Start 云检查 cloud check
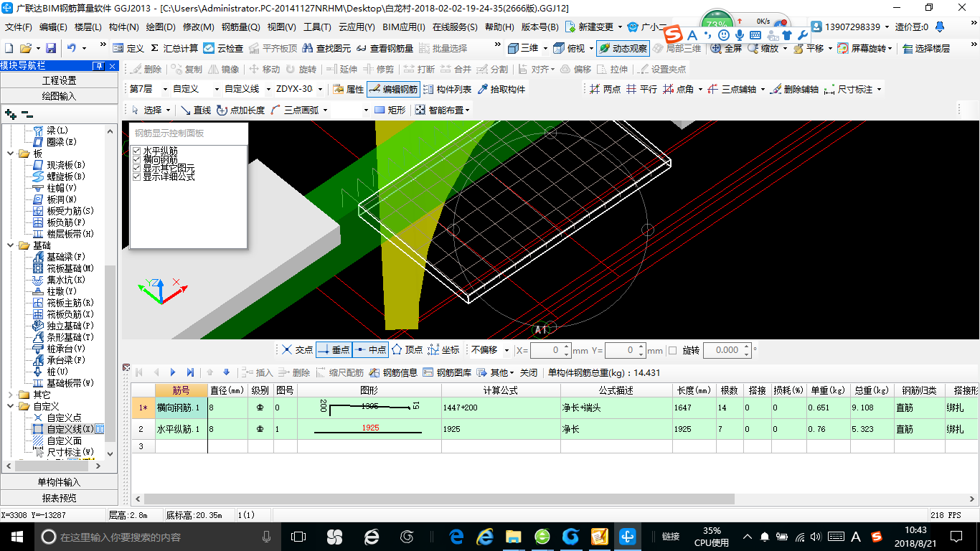The width and height of the screenshot is (980, 551). pyautogui.click(x=223, y=48)
